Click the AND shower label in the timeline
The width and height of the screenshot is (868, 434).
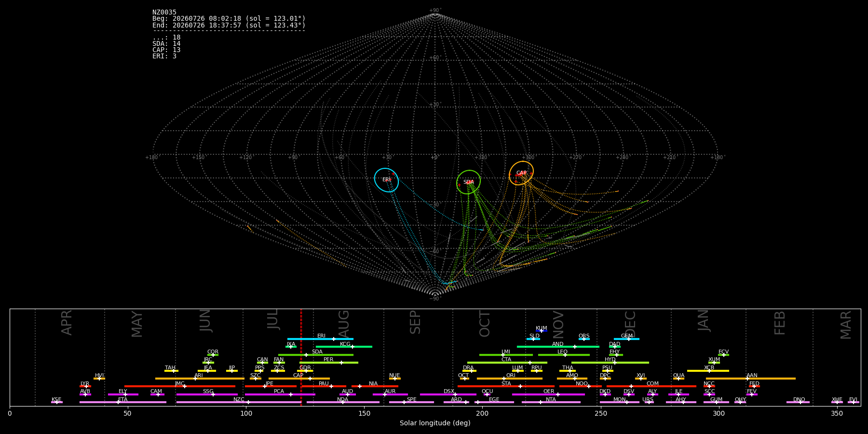click(558, 344)
